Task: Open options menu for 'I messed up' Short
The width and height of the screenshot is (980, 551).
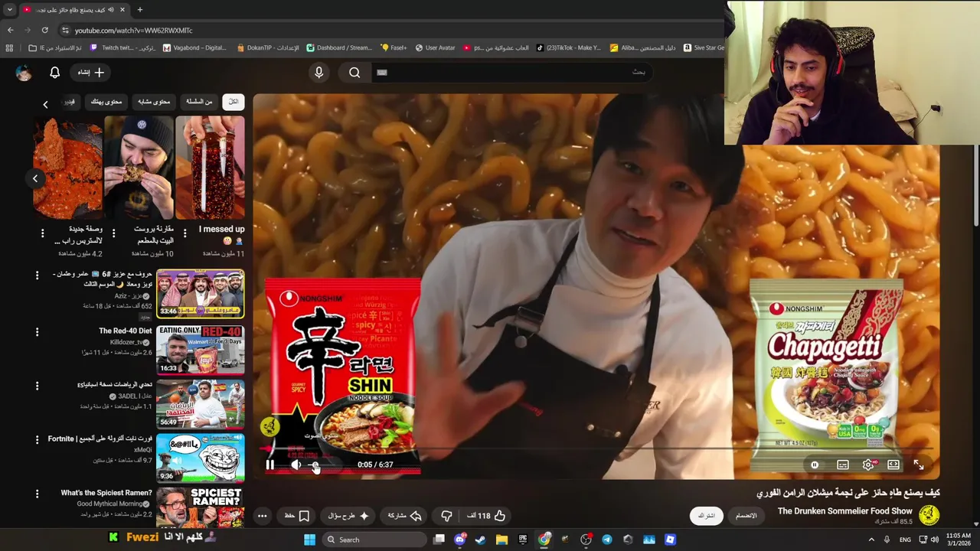Action: [185, 233]
